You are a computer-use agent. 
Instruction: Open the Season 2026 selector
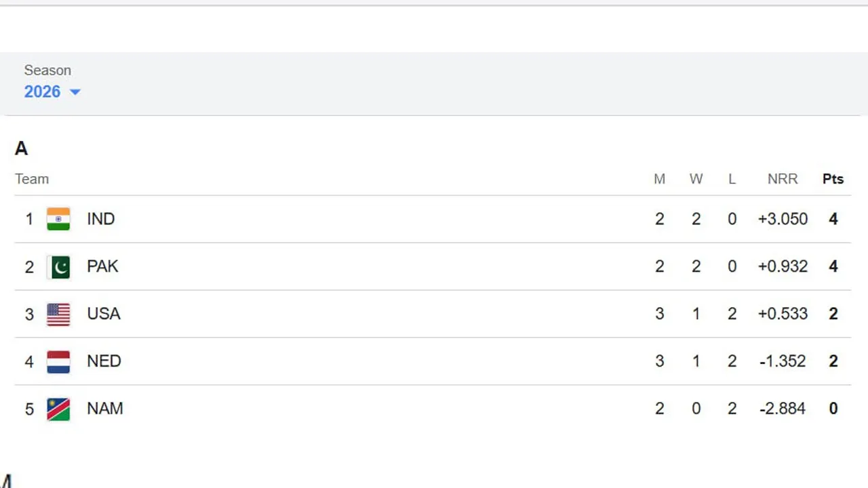coord(42,92)
